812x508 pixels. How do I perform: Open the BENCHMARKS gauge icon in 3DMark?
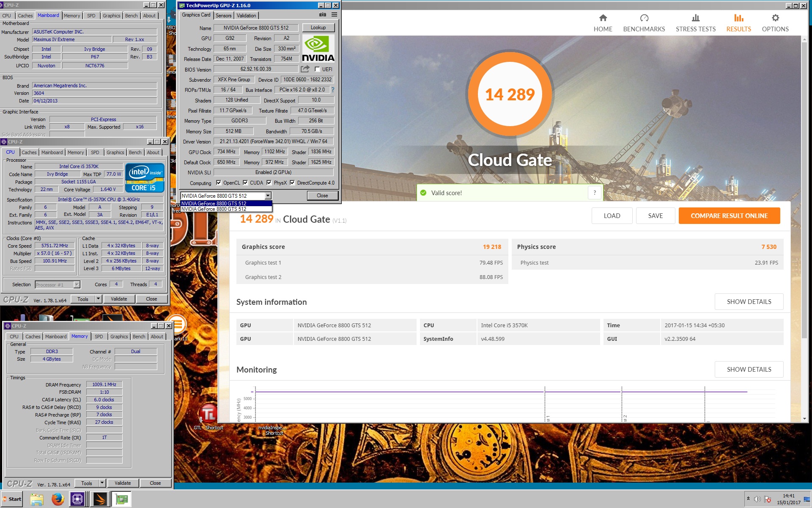coord(644,18)
